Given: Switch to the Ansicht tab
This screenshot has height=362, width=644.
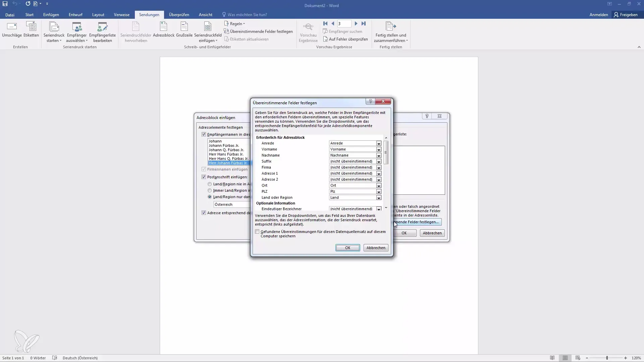Looking at the screenshot, I should (x=205, y=15).
